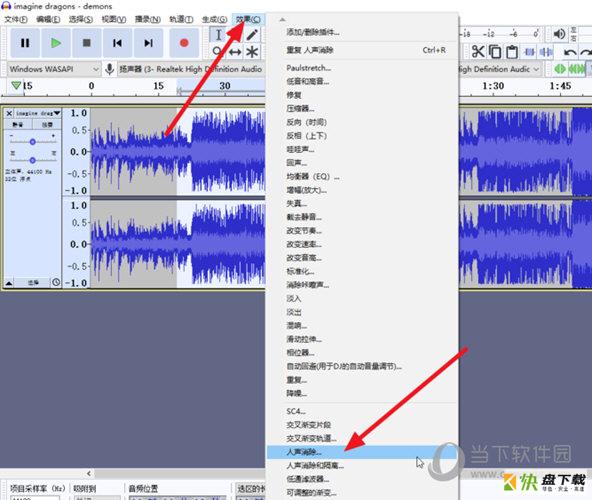This screenshot has height=500, width=592.
Task: Open the Windows WASAPI host dropdown
Action: coord(54,69)
